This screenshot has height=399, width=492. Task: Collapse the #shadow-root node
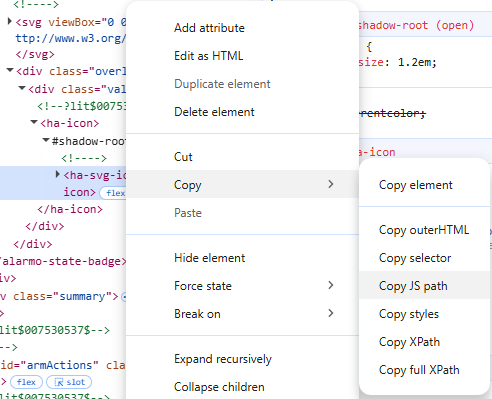(46, 140)
